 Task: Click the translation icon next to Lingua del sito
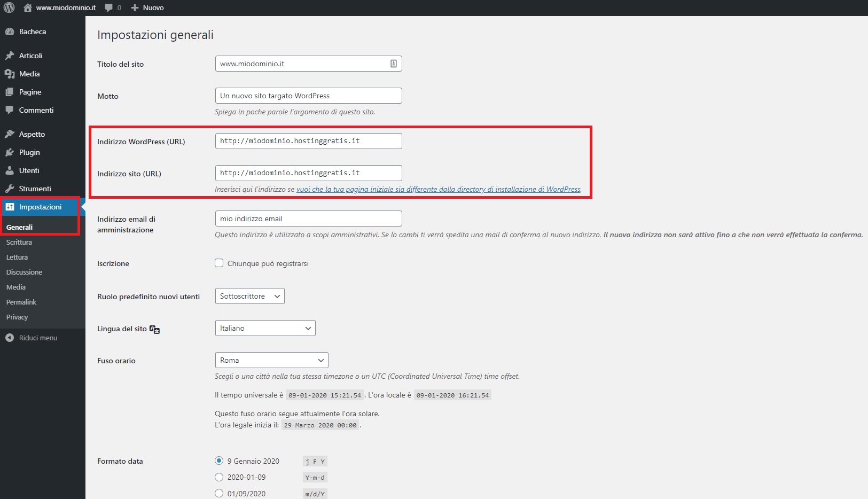pos(154,329)
